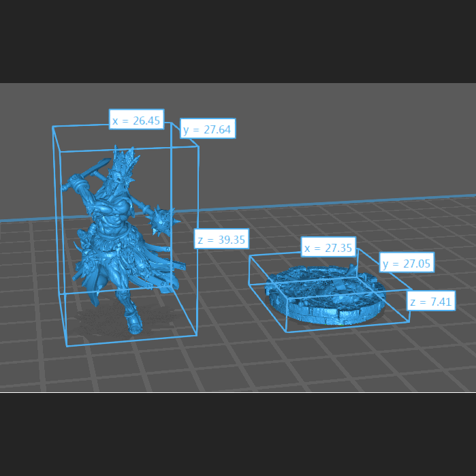Select the y = 27.64 dimension label

(x=208, y=129)
